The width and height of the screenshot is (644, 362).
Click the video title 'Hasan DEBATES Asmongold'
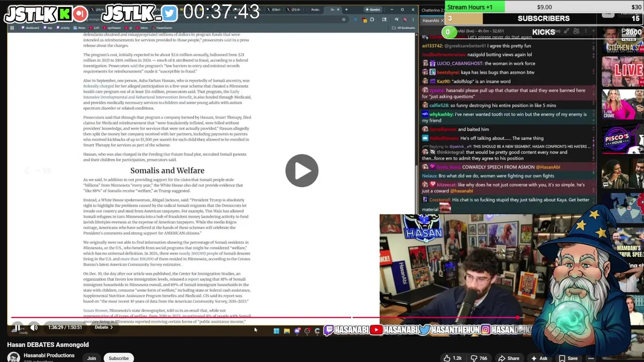click(48, 345)
